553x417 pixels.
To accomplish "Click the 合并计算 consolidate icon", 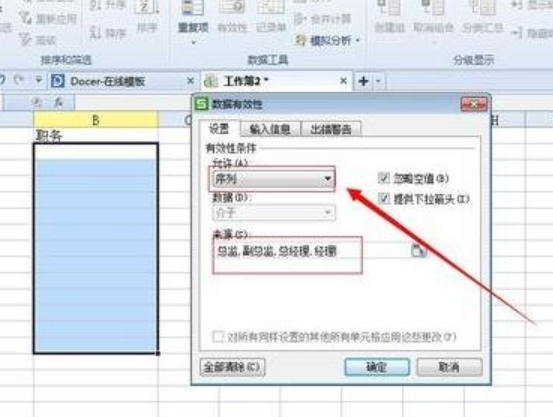I will (323, 19).
